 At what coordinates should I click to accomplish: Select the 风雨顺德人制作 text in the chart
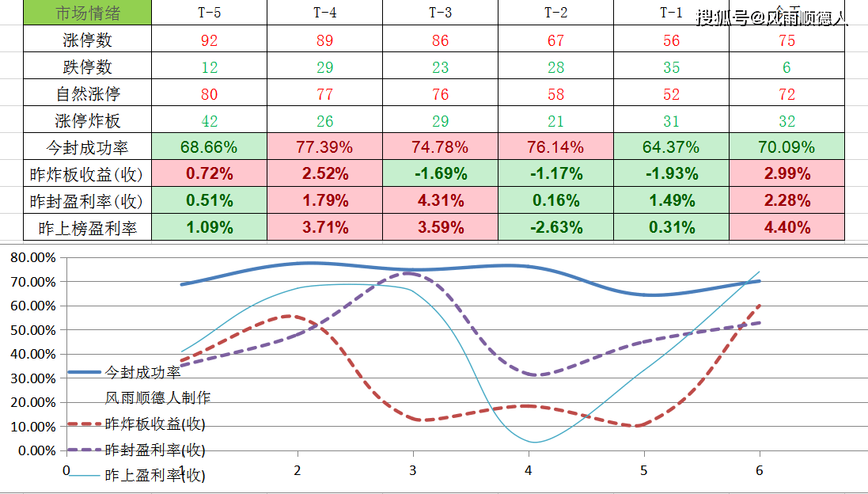tap(157, 397)
